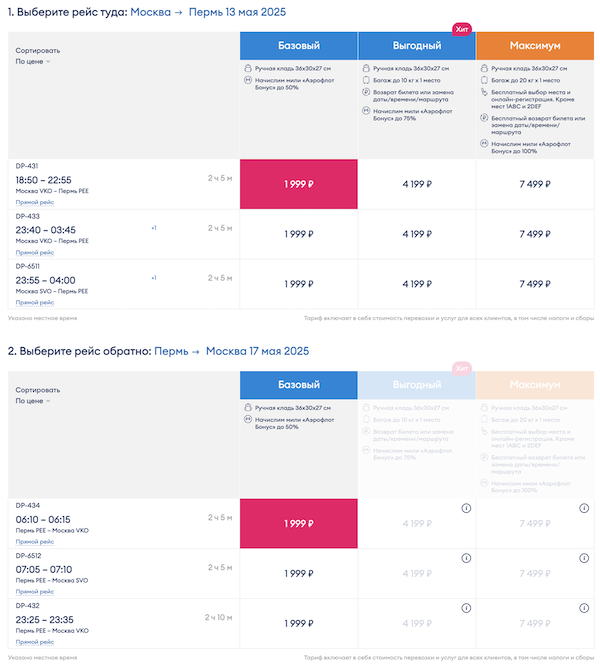The height and width of the screenshot is (664, 600).
Task: Choose Выгодный 4 199 ₽ for flight DP-431
Action: tap(416, 184)
